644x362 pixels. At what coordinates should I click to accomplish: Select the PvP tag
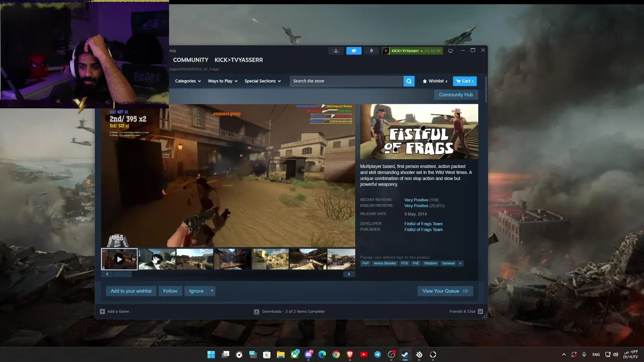[x=366, y=263]
